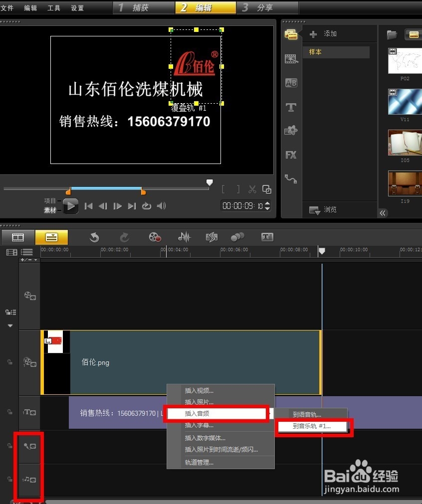Screen dimensions: 422x504
Task: Choose 到音乐轨 #1... submenu entry
Action: point(312,426)
